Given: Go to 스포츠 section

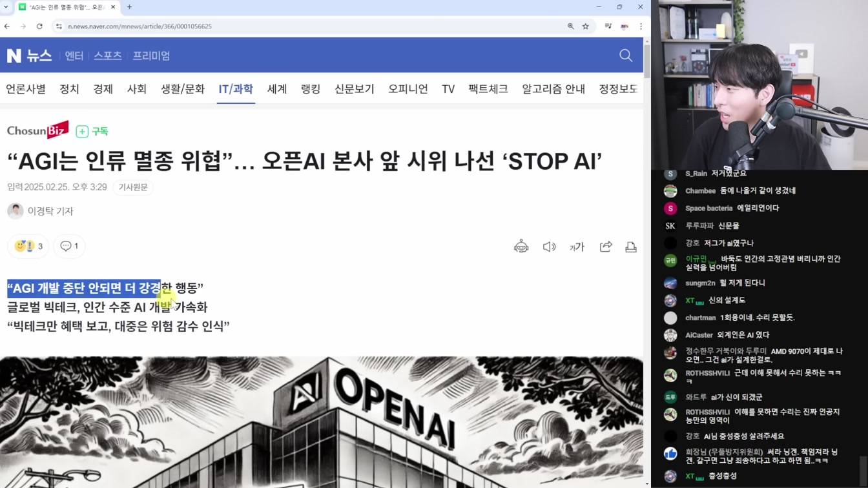Looking at the screenshot, I should click(x=108, y=56).
